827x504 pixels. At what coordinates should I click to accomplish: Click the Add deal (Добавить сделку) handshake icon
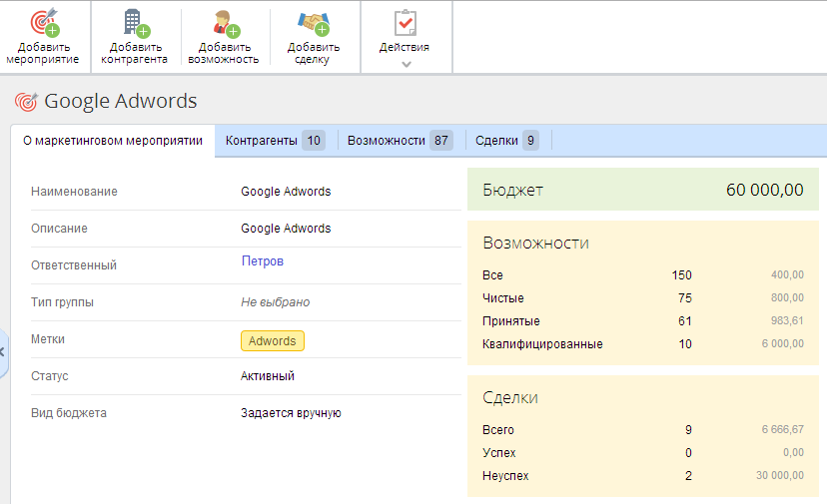click(314, 24)
